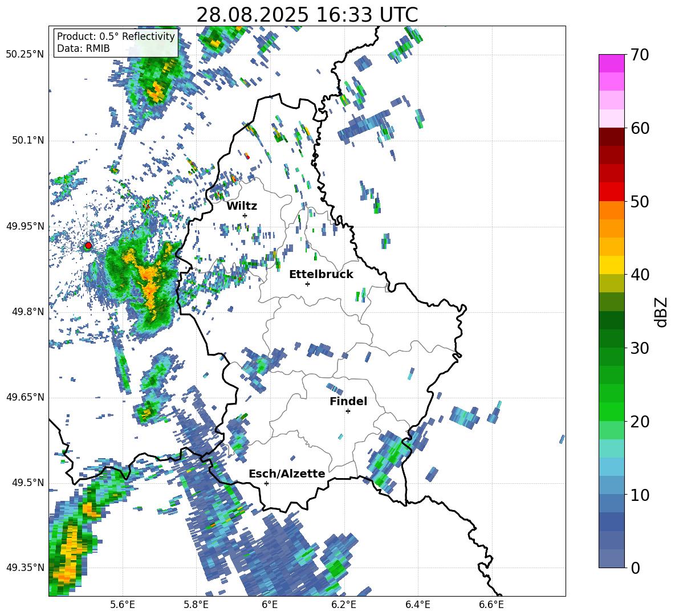Screen dimensions: 675x616
Task: Click the Wiltz city label
Action: click(242, 206)
